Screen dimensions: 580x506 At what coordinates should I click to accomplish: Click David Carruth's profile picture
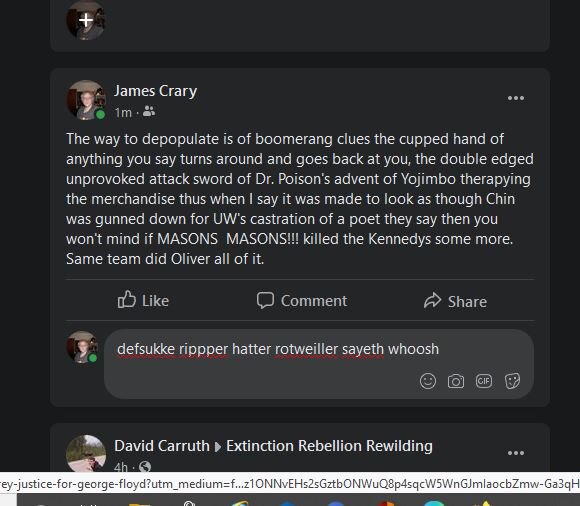click(x=86, y=453)
